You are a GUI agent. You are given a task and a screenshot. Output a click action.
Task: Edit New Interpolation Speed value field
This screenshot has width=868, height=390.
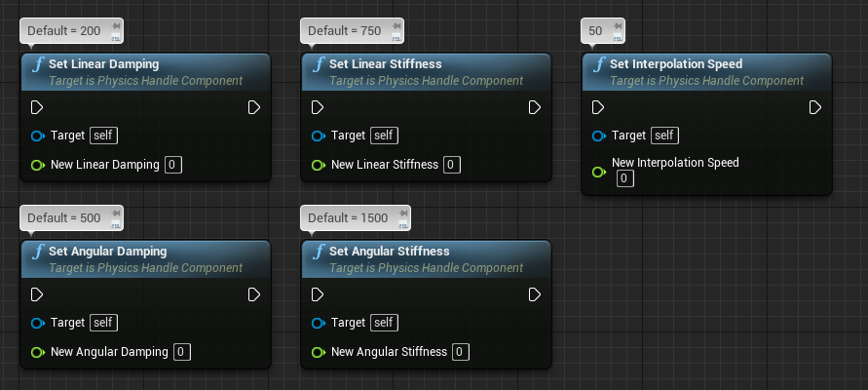point(625,178)
